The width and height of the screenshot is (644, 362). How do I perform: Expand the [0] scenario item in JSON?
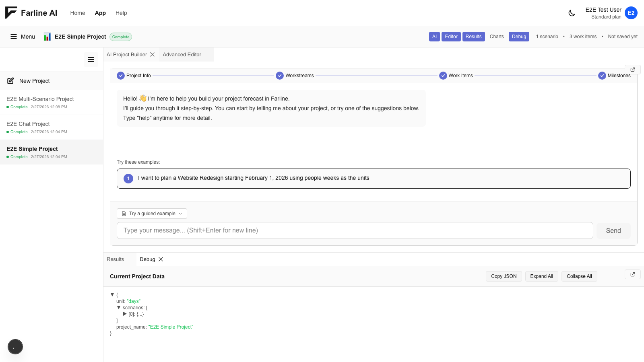point(125,314)
